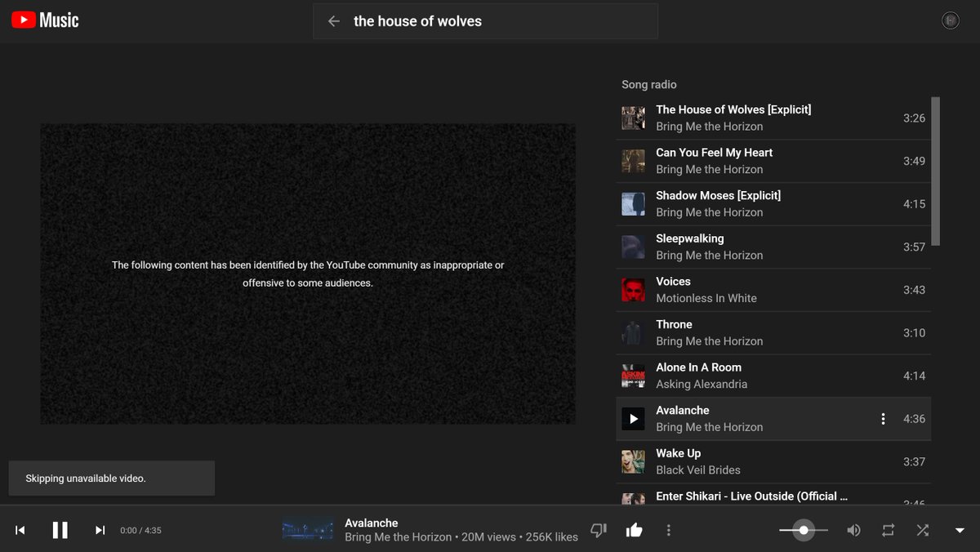Click The House of Wolves thumbnail
Screen dimensions: 980x552
click(633, 118)
